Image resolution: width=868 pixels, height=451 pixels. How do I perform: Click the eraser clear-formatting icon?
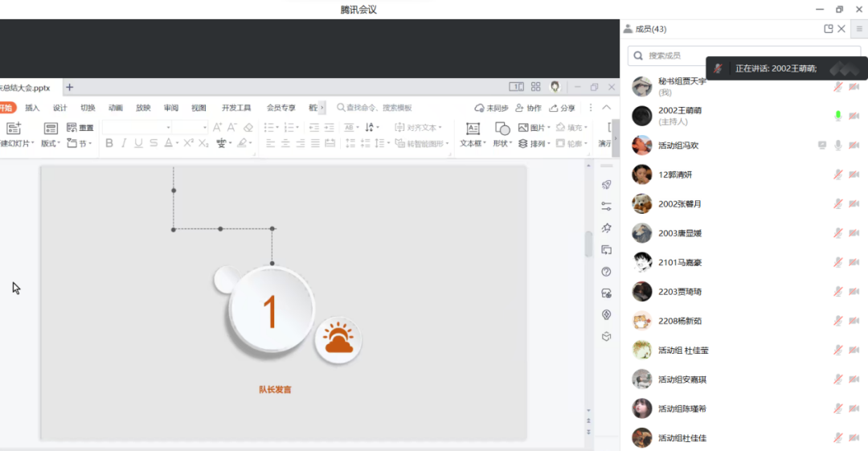248,128
